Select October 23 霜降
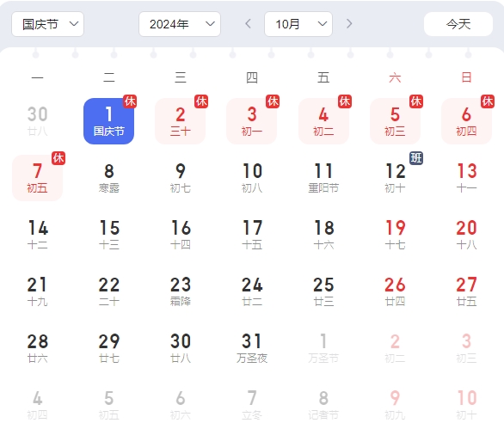 pos(181,291)
